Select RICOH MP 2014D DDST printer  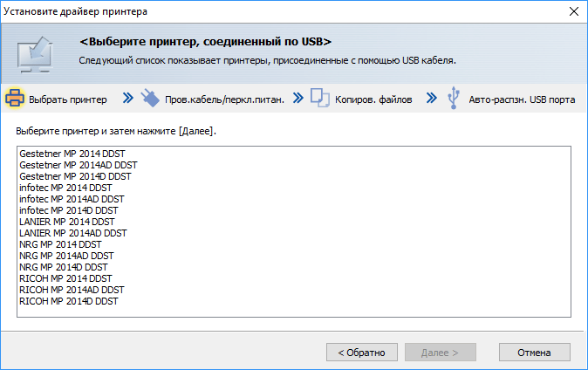[68, 301]
